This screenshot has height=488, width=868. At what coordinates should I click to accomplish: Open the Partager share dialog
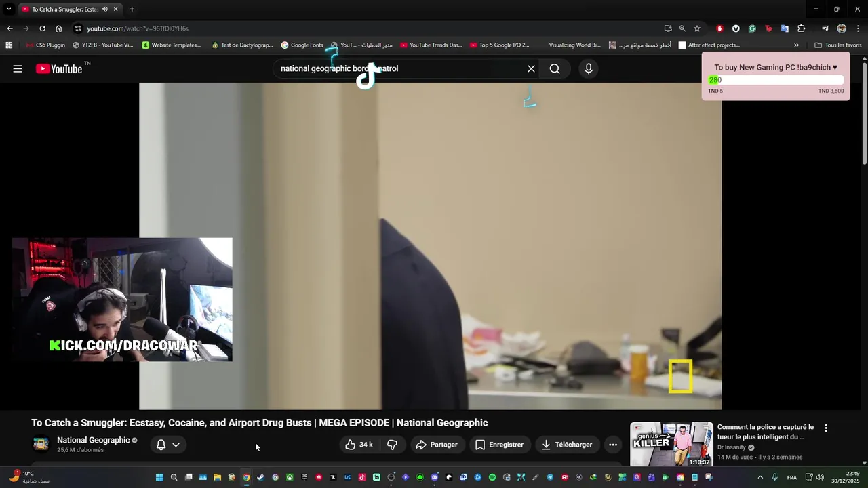pyautogui.click(x=437, y=445)
